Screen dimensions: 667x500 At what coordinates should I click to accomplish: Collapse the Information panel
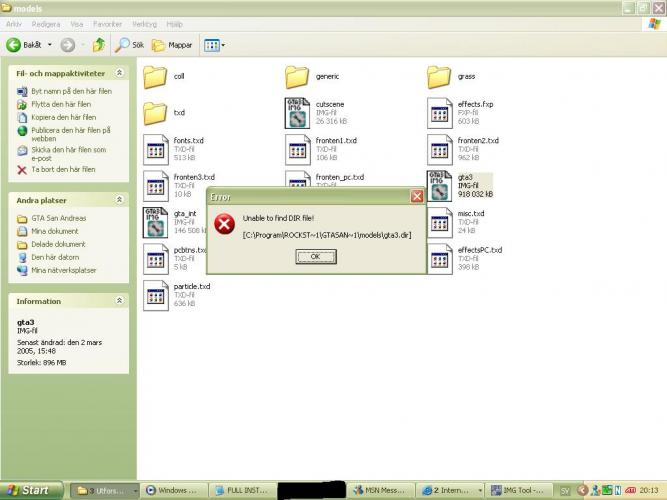click(x=120, y=300)
